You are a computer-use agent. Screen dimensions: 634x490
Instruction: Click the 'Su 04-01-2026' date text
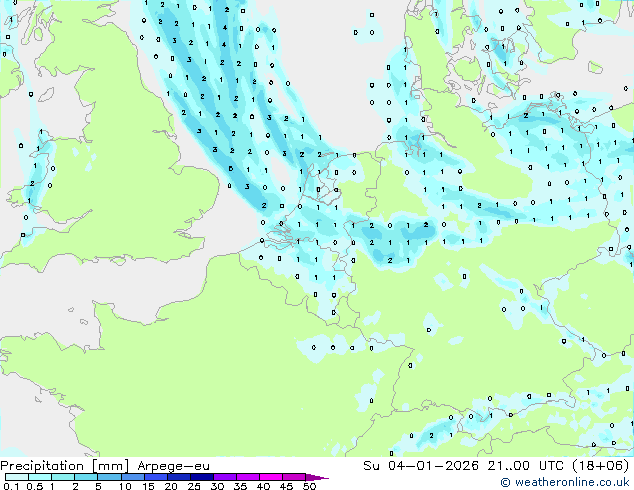pyautogui.click(x=421, y=465)
